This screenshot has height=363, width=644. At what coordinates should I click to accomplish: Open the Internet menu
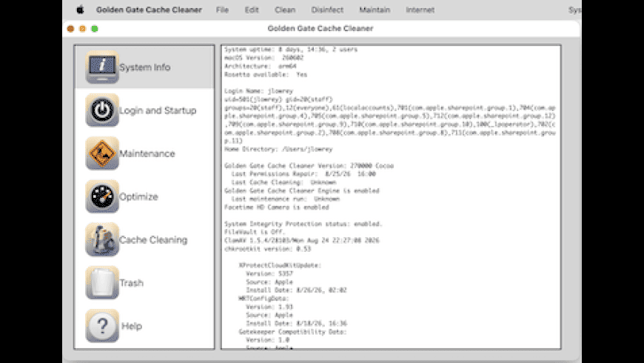click(x=420, y=10)
